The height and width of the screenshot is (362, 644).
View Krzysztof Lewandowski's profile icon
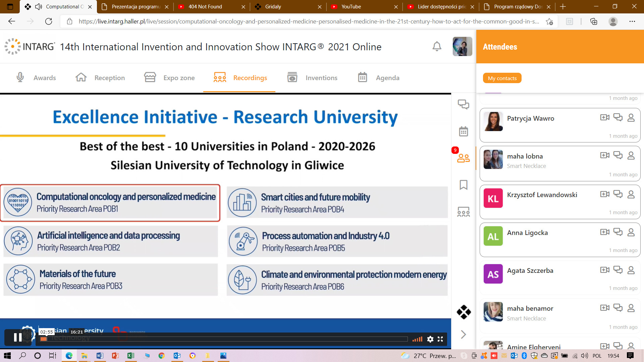pyautogui.click(x=631, y=194)
